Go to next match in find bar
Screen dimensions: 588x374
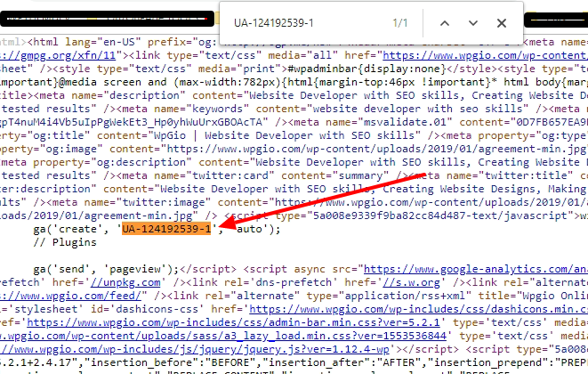click(473, 23)
